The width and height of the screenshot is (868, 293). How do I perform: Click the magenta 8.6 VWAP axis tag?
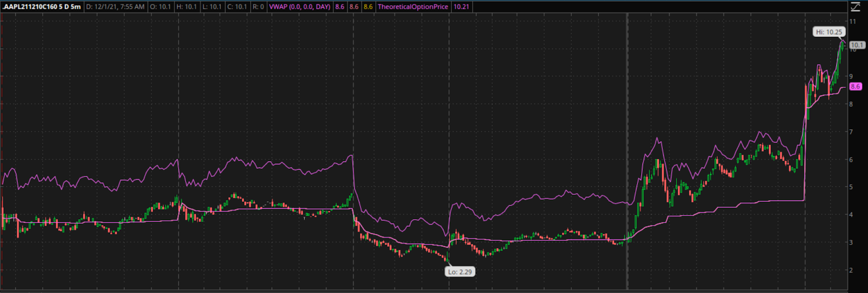tap(856, 86)
